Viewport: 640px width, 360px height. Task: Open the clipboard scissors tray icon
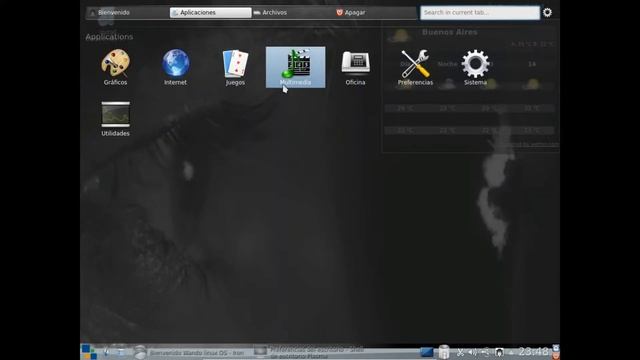(x=460, y=352)
